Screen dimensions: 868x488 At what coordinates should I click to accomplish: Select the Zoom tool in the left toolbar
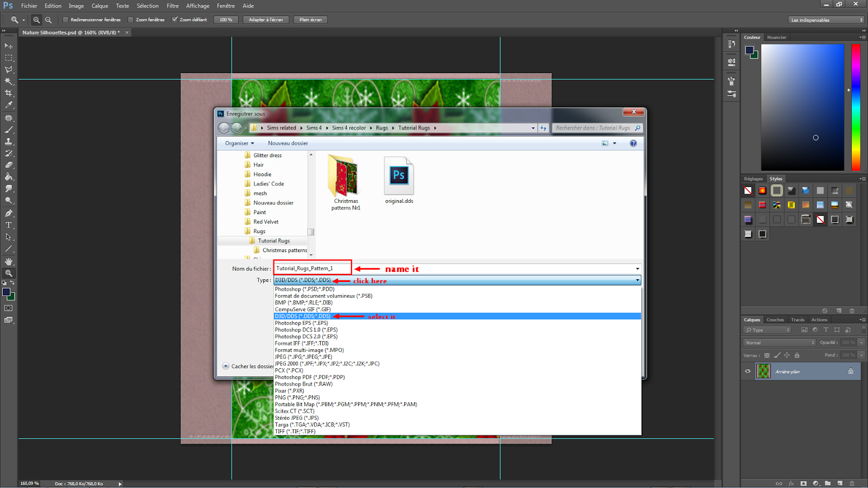[9, 273]
